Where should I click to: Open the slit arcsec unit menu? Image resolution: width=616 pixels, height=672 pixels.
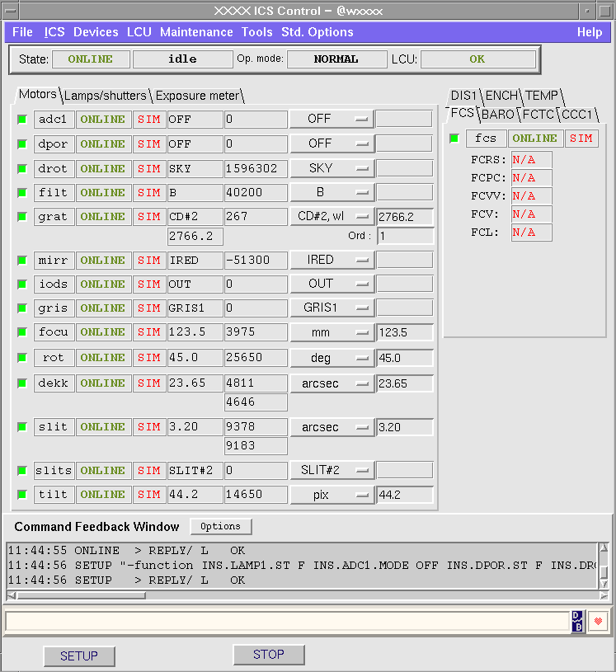pos(332,428)
